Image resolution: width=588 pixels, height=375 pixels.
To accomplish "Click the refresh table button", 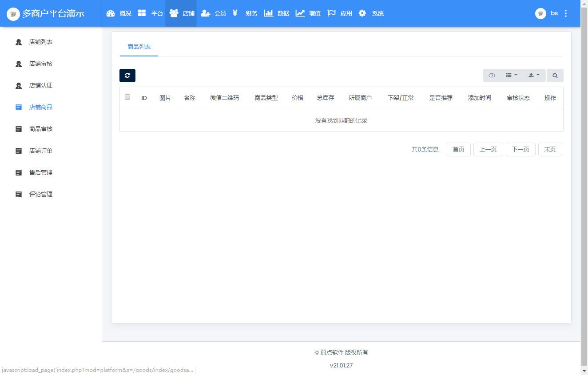I will tap(127, 76).
